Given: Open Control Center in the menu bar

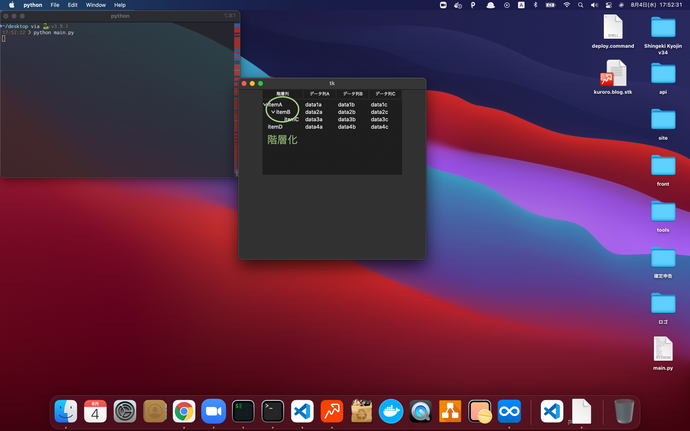Looking at the screenshot, I should coord(609,5).
